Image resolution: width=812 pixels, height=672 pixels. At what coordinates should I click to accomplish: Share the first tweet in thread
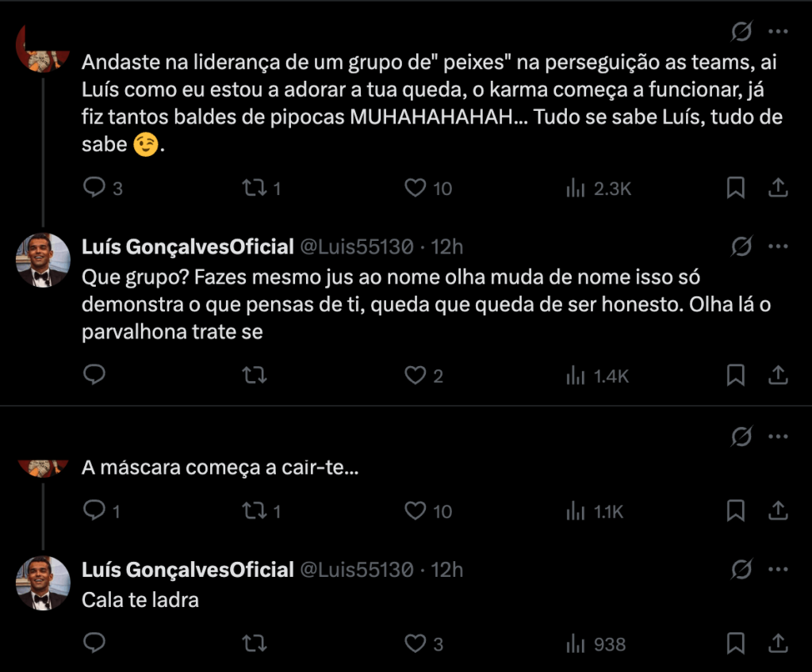779,188
